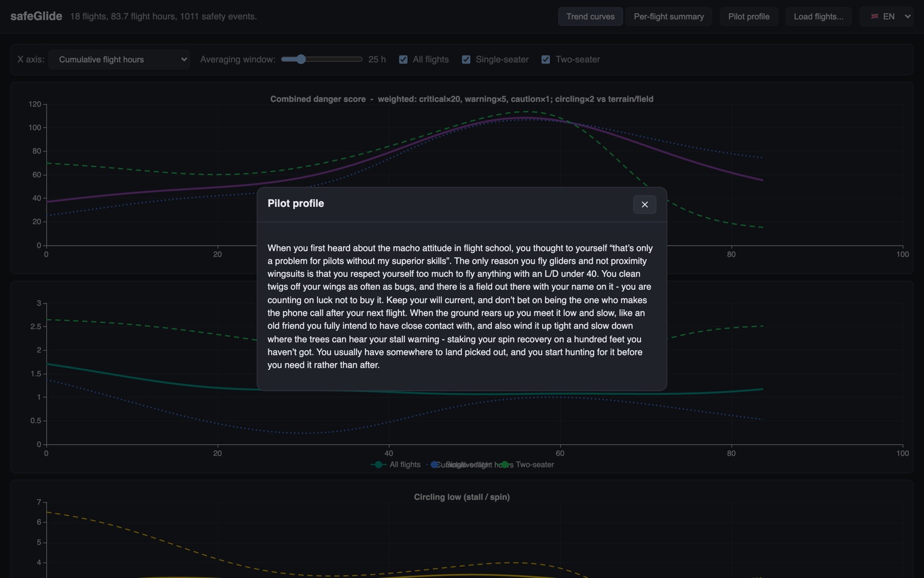Switch to Per-flight summary
Image resolution: width=924 pixels, height=578 pixels.
coord(669,17)
